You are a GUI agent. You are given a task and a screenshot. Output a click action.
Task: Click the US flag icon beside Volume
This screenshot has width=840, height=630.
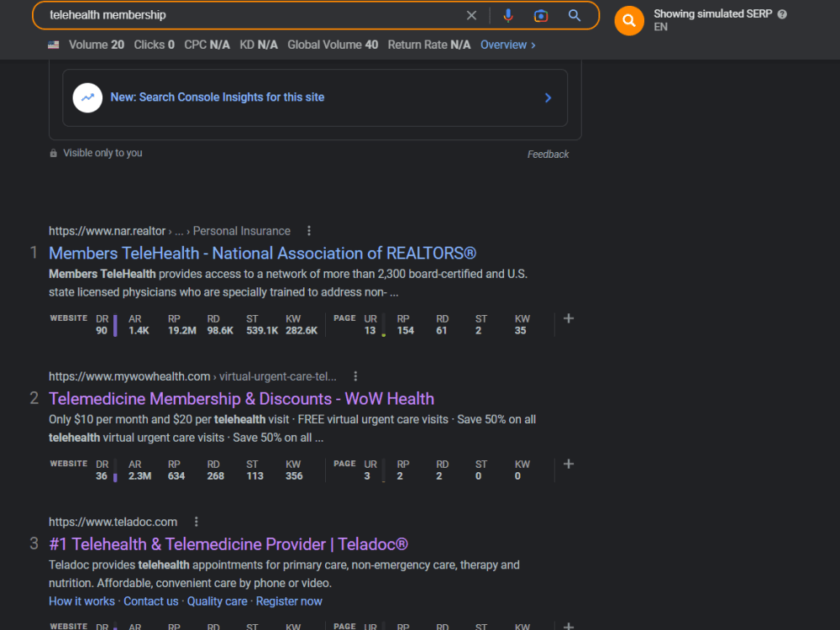tap(54, 45)
